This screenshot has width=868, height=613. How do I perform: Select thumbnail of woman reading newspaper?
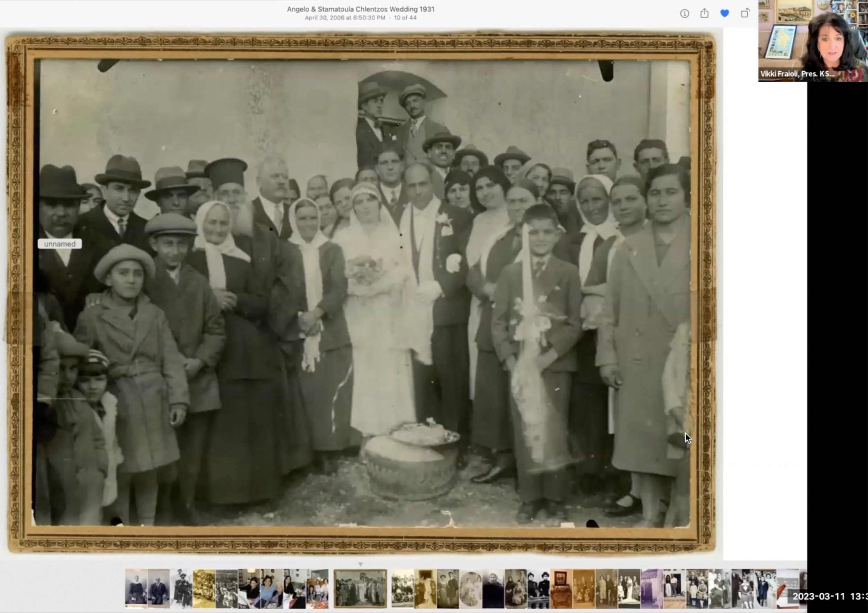249,588
